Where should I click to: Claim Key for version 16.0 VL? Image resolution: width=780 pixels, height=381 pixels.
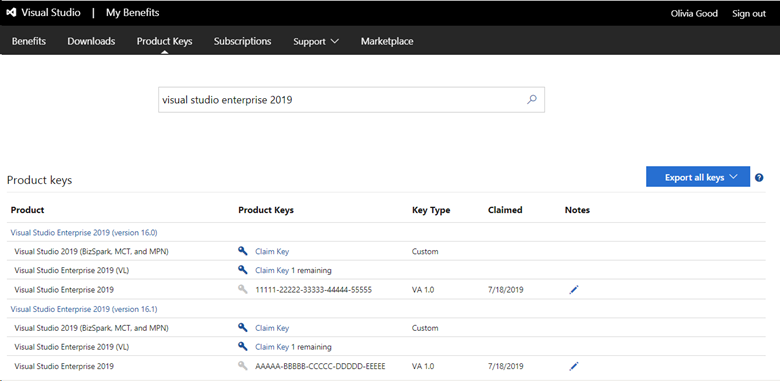pos(272,271)
